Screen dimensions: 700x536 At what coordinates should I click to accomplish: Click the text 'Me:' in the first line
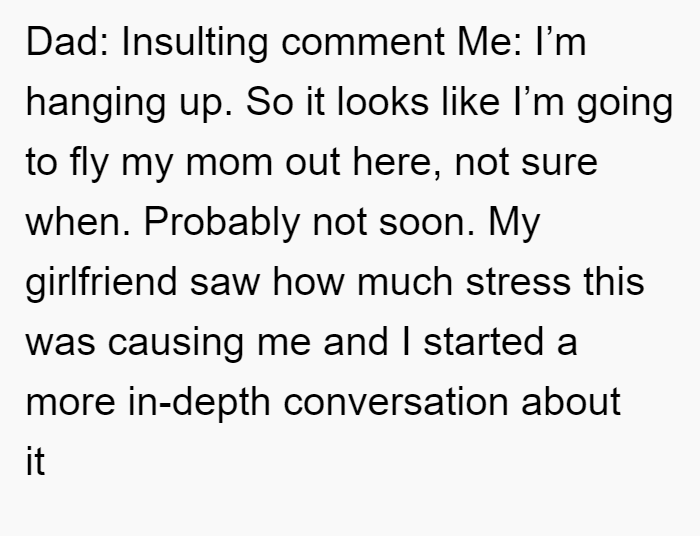coord(489,42)
